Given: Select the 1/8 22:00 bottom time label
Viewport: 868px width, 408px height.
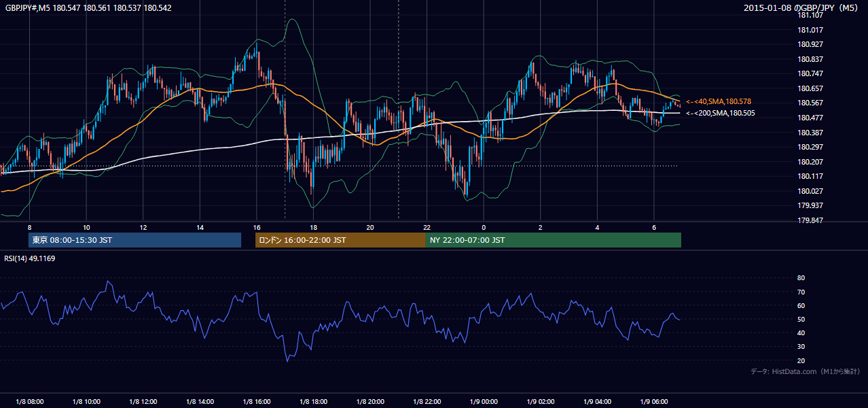Looking at the screenshot, I should [427, 402].
